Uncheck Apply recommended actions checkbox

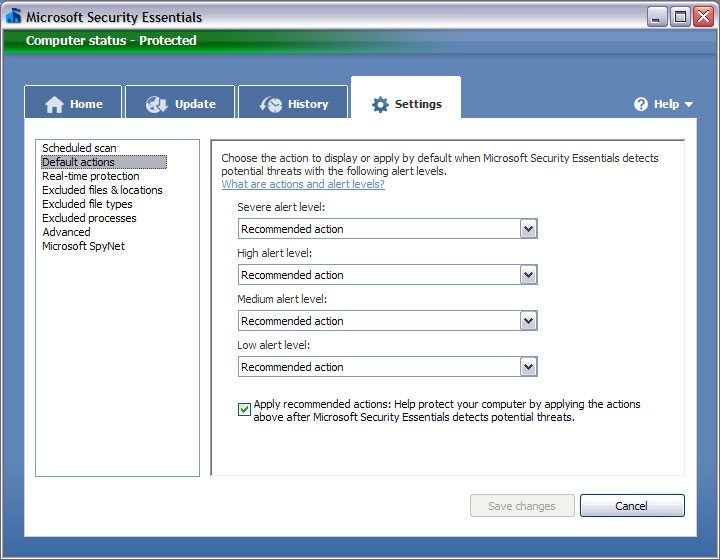(244, 409)
